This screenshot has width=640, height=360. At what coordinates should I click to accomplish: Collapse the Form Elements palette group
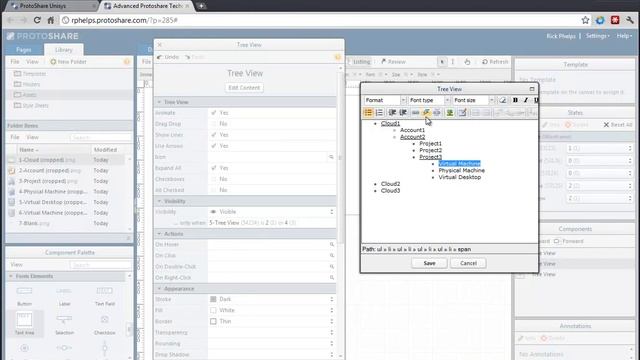(11, 276)
